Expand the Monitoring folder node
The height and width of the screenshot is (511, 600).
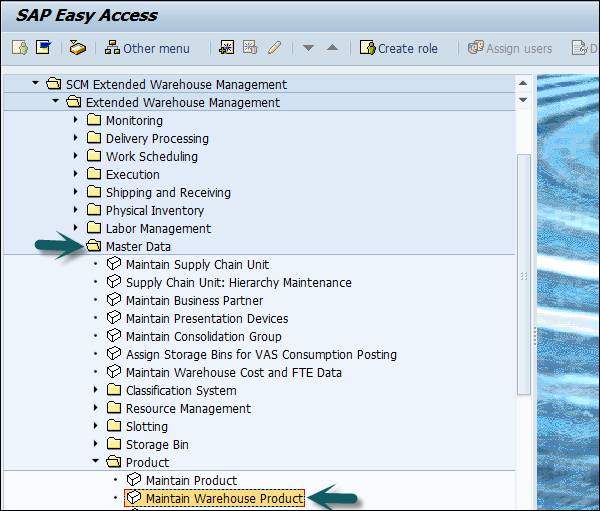coord(76,121)
